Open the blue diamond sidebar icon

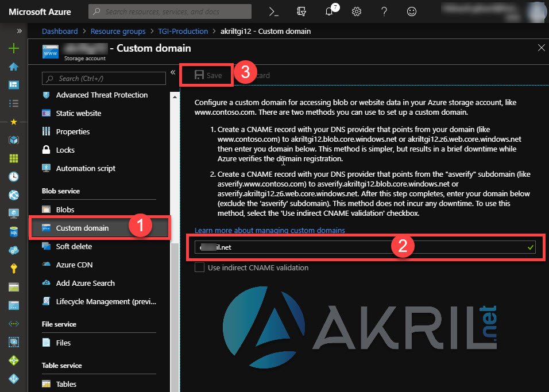[14, 379]
